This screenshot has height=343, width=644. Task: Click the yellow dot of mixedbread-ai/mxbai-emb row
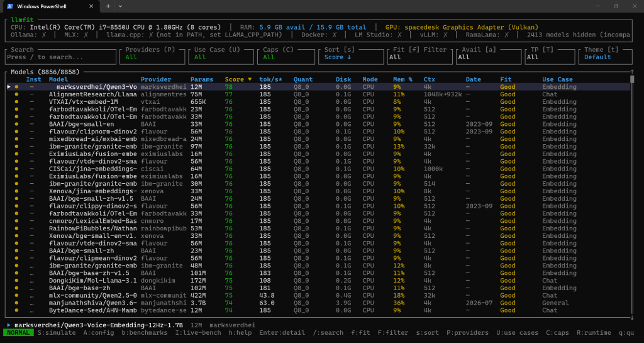tap(16, 139)
